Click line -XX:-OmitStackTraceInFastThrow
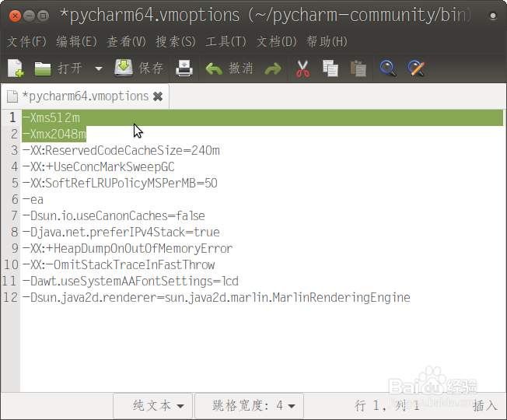The height and width of the screenshot is (420, 507). click(118, 264)
